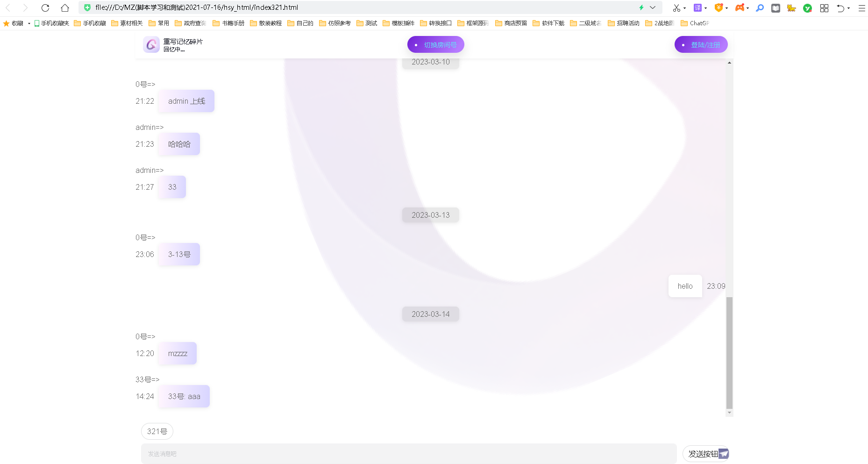This screenshot has width=868, height=464.
Task: Select the 321号 room tag
Action: [157, 431]
